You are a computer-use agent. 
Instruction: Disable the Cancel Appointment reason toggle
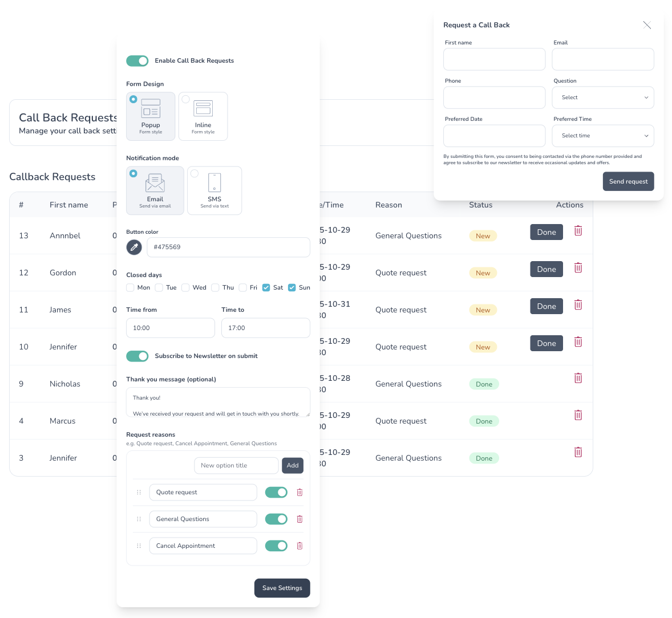pos(276,546)
